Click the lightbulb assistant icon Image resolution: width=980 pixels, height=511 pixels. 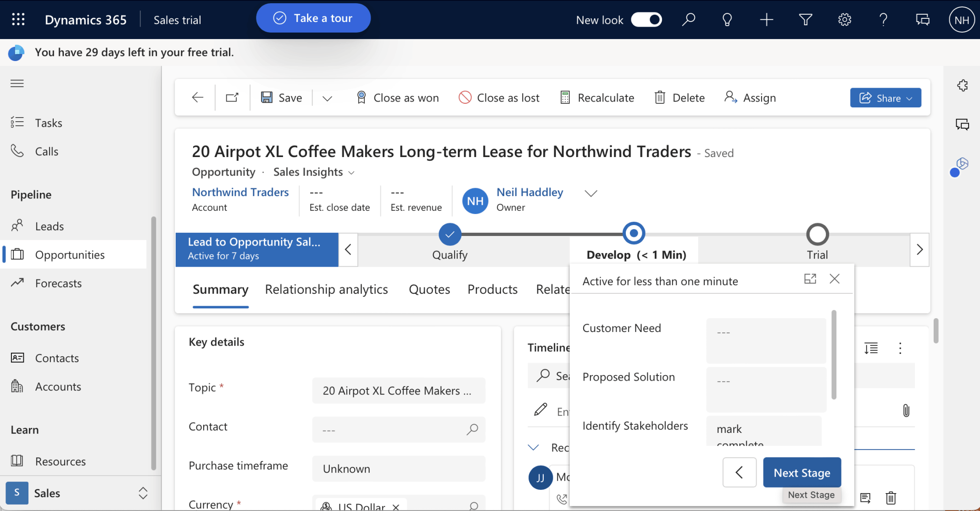[x=727, y=20]
